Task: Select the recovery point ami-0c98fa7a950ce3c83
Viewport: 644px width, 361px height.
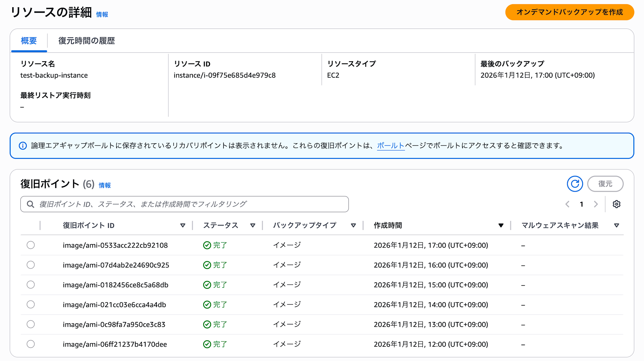Action: [31, 324]
